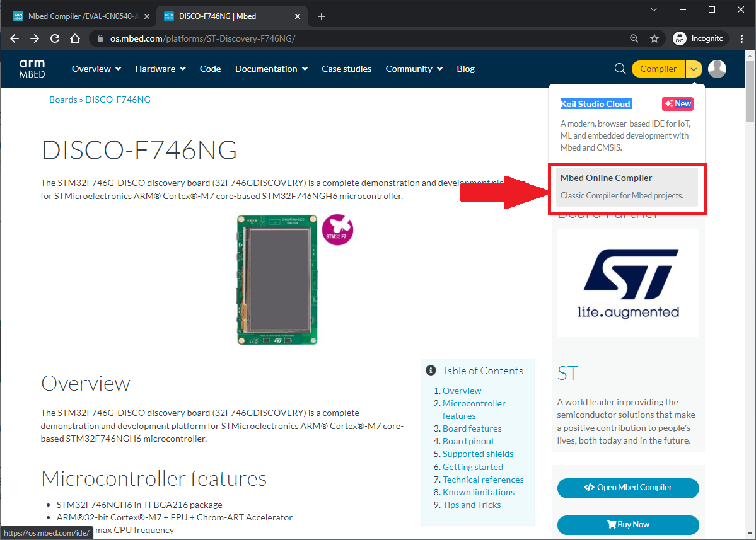Switch to DISCO-F746NG | Mbed tab
The image size is (756, 540).
click(x=232, y=16)
